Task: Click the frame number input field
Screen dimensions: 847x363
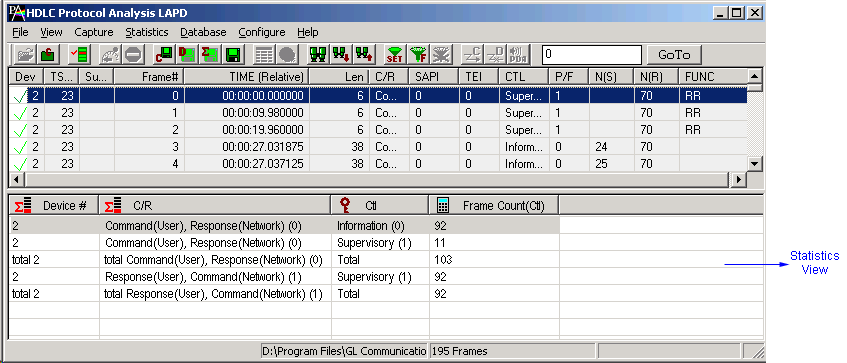Action: [x=591, y=55]
